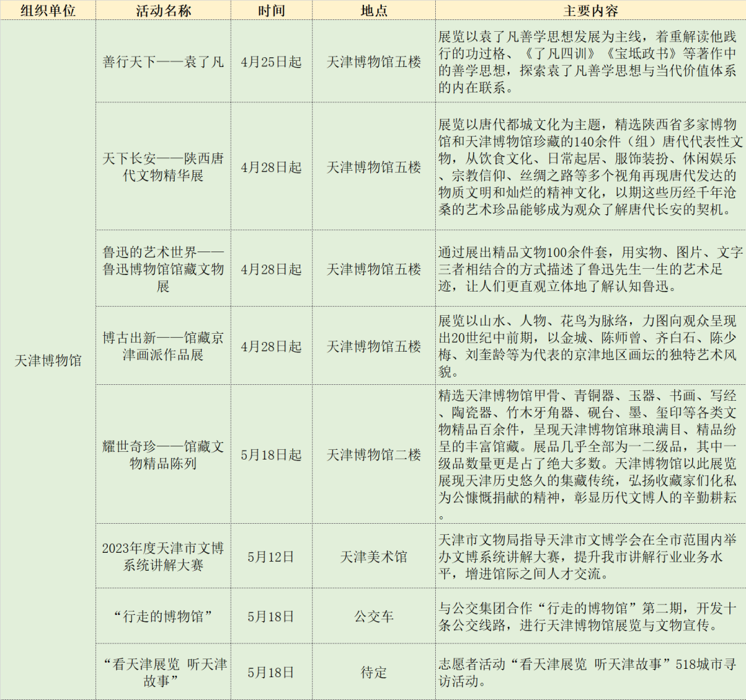Click the 善行天下——袁了凡 activity cell

(163, 62)
